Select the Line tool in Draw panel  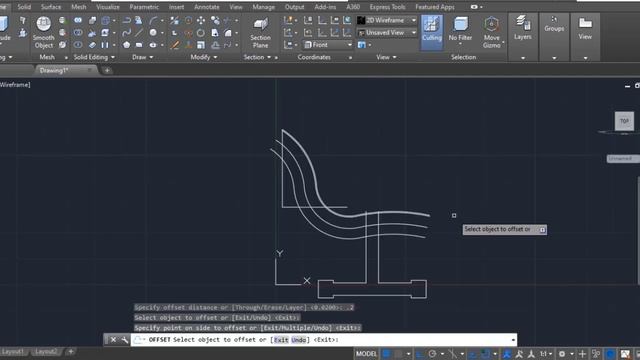139,33
